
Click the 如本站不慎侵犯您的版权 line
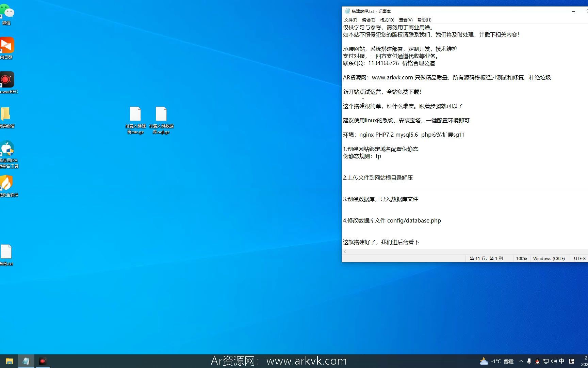[431, 35]
